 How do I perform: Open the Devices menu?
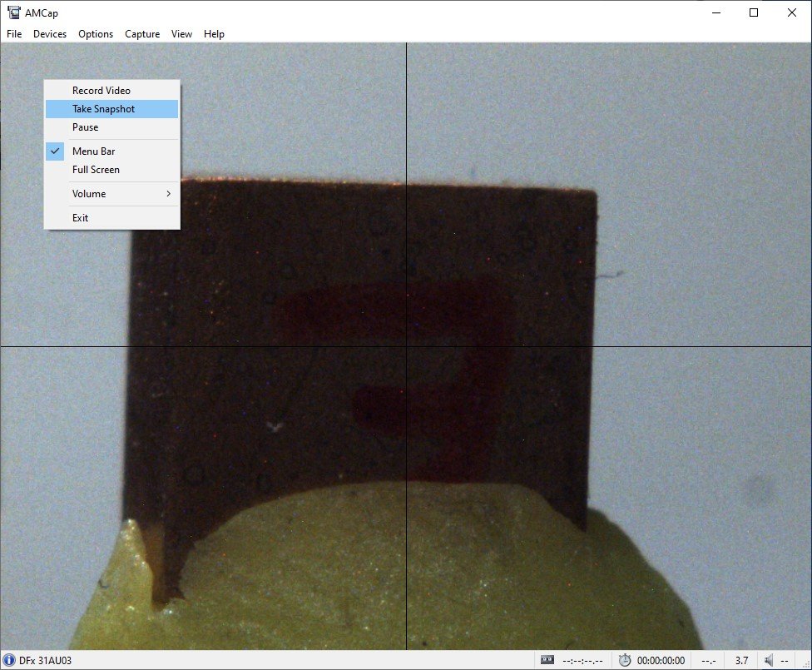pyautogui.click(x=50, y=34)
